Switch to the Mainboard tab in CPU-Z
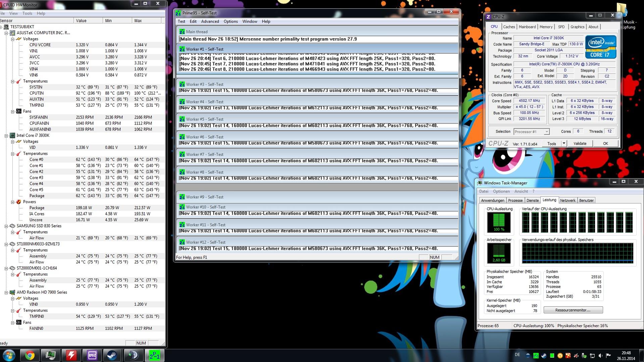 (527, 27)
